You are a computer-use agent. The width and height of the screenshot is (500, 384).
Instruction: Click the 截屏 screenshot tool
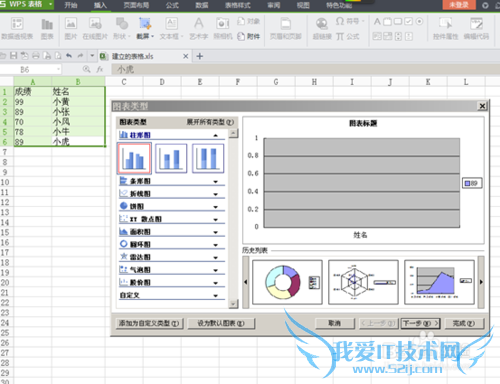[x=145, y=29]
